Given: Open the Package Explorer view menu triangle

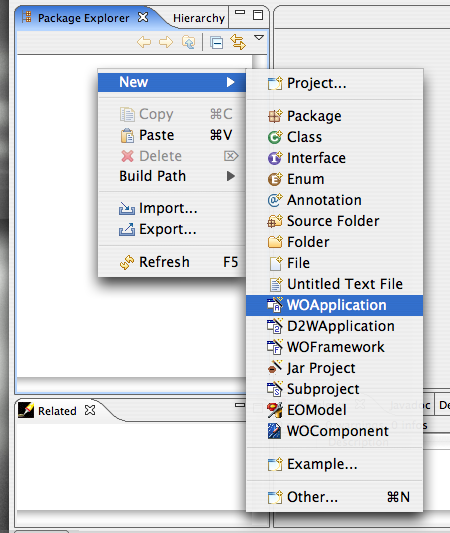Looking at the screenshot, I should tap(259, 37).
